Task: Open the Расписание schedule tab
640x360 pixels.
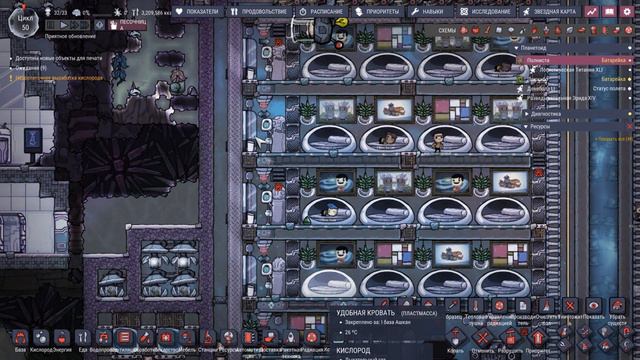Action: coord(321,12)
